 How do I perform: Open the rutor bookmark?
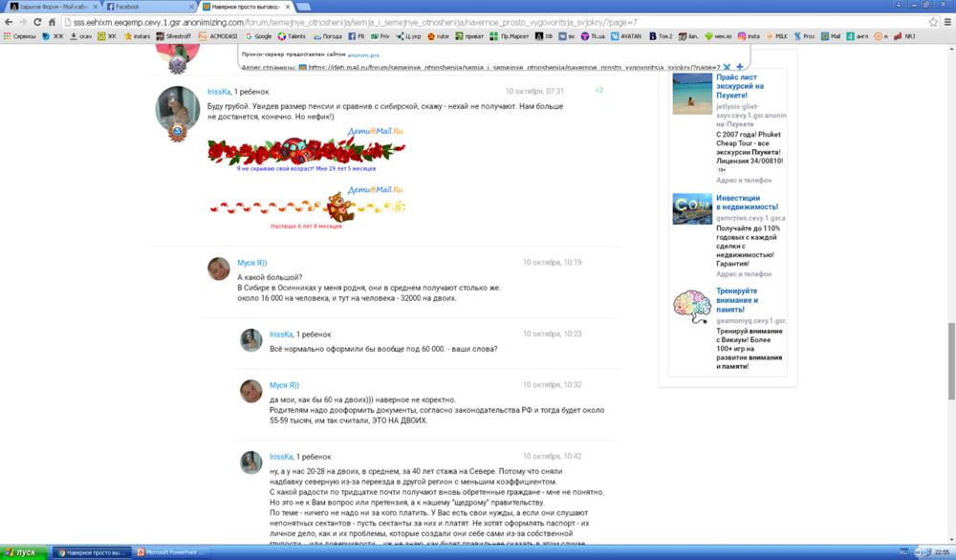[x=439, y=36]
